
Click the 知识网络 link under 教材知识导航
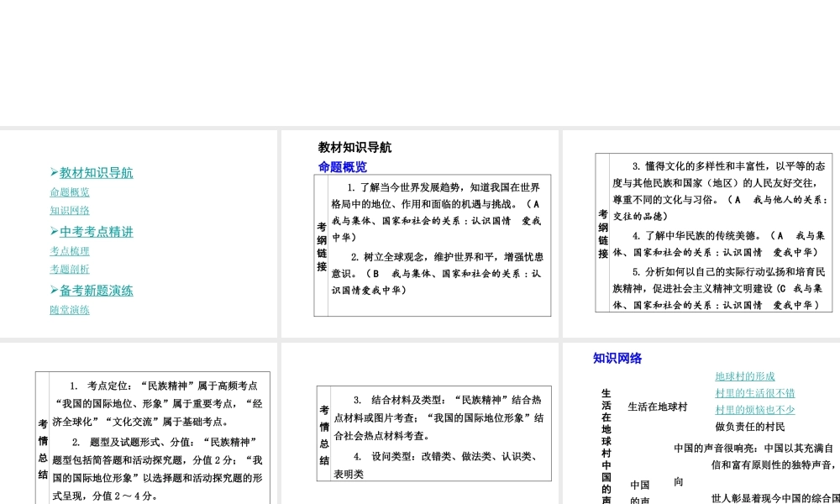[70, 210]
